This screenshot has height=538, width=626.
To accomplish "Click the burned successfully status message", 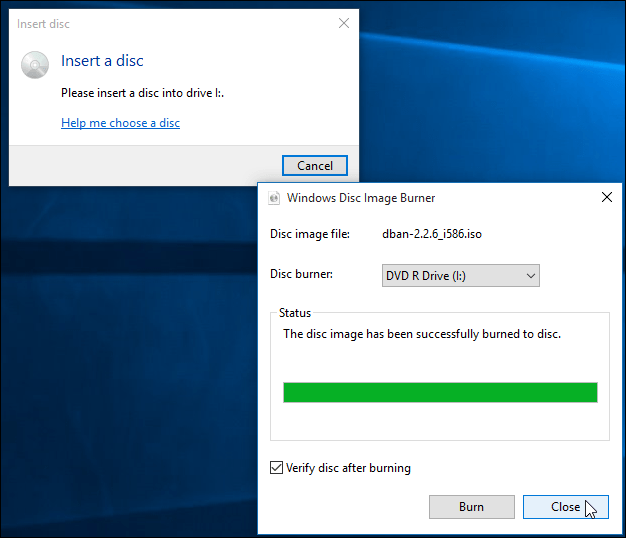I will tap(422, 334).
